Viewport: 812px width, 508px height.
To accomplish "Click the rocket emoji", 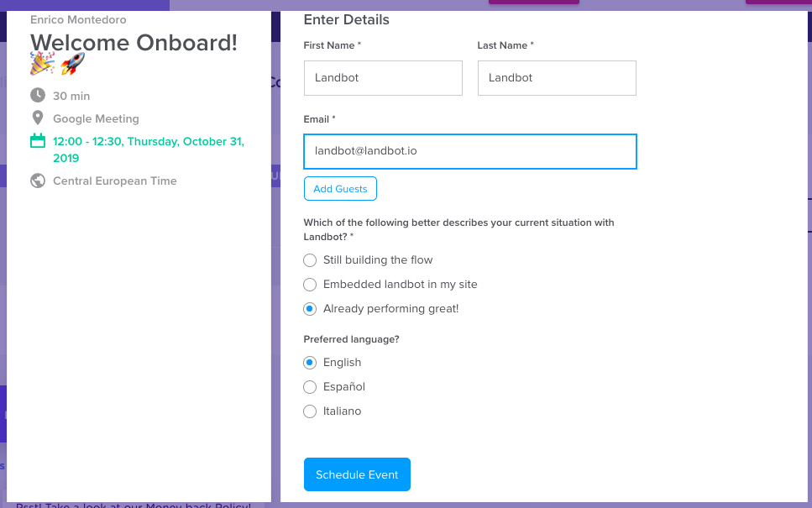I will [x=72, y=63].
